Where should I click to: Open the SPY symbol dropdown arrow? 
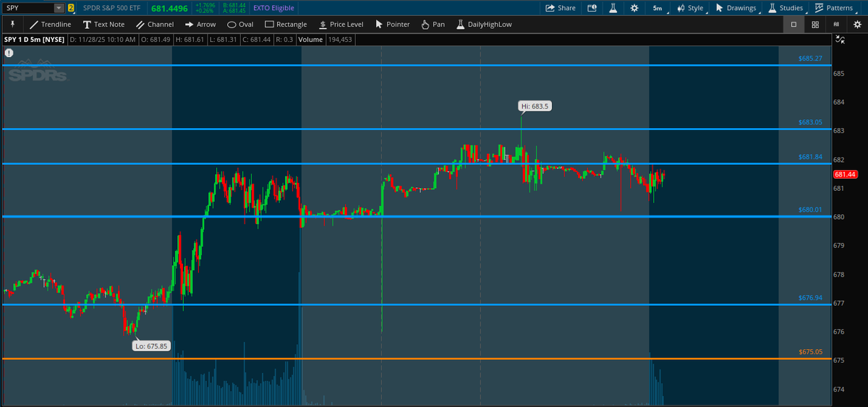(x=59, y=8)
